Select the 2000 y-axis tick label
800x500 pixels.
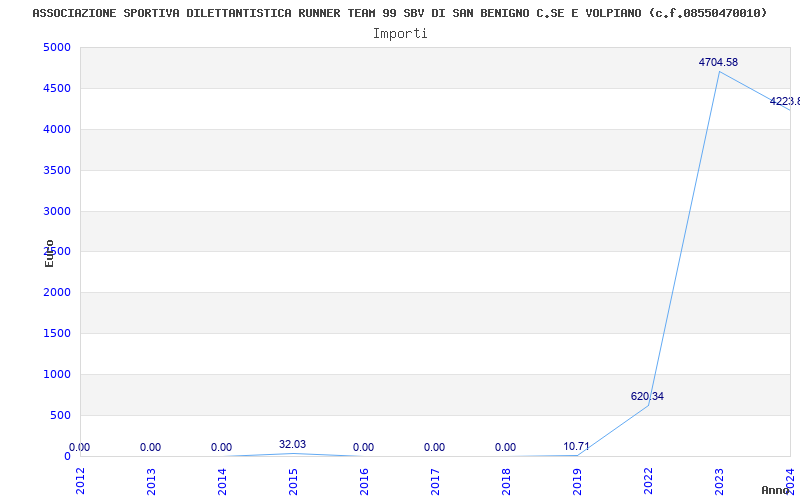[57, 292]
